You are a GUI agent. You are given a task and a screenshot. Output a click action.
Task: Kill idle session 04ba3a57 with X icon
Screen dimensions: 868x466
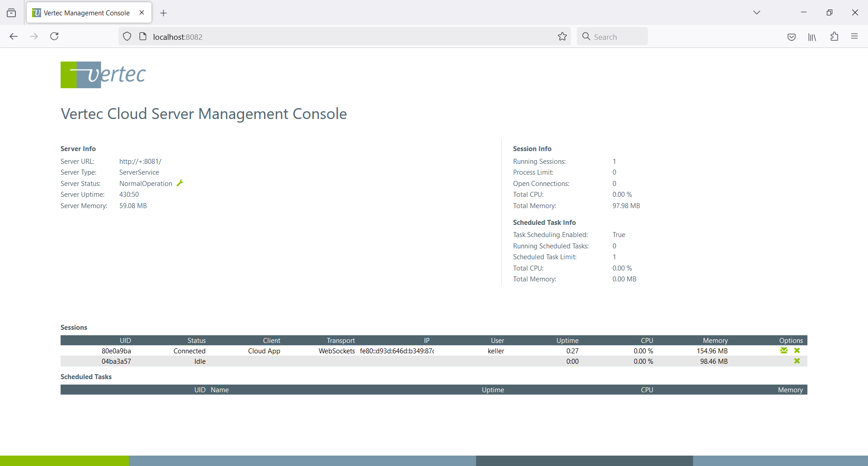797,361
